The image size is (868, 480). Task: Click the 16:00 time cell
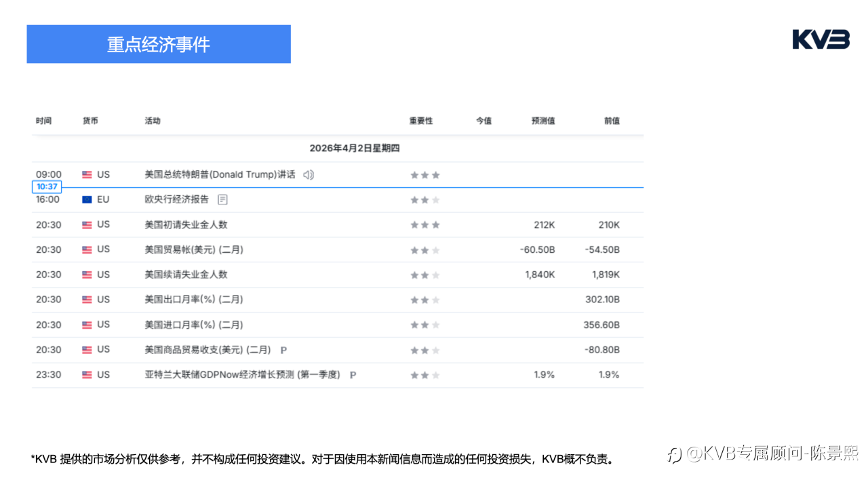click(48, 199)
